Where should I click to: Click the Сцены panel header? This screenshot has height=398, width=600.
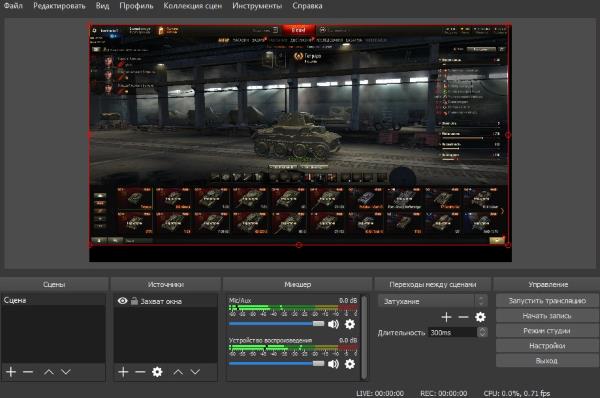54,284
